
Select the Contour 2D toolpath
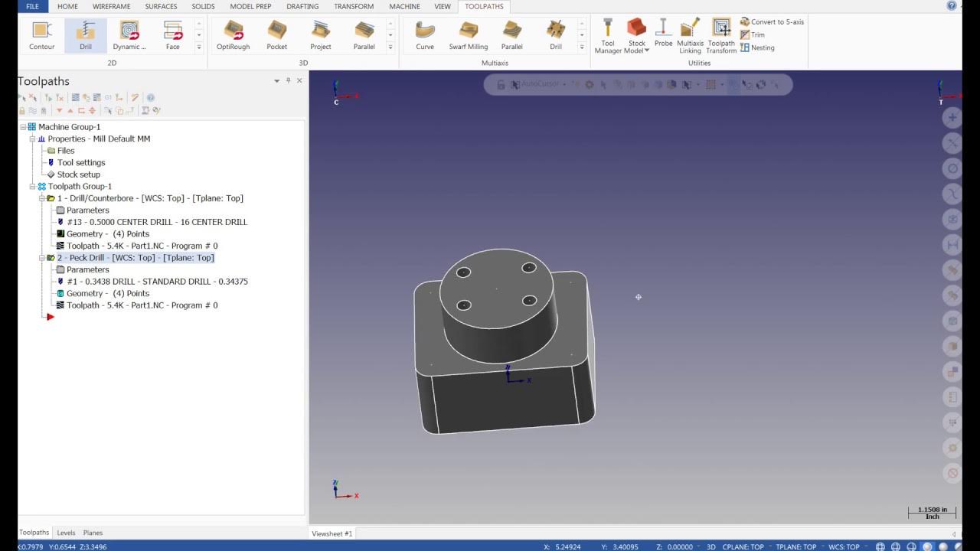point(42,35)
